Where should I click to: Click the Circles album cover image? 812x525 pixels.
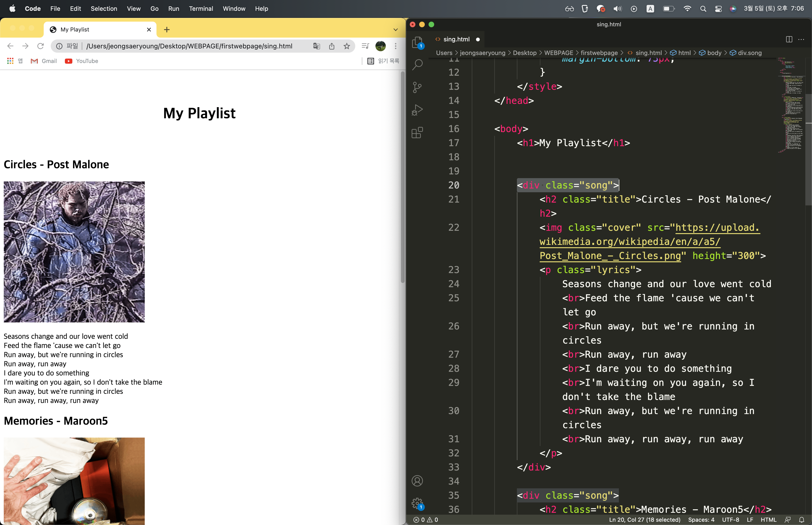[x=74, y=252]
